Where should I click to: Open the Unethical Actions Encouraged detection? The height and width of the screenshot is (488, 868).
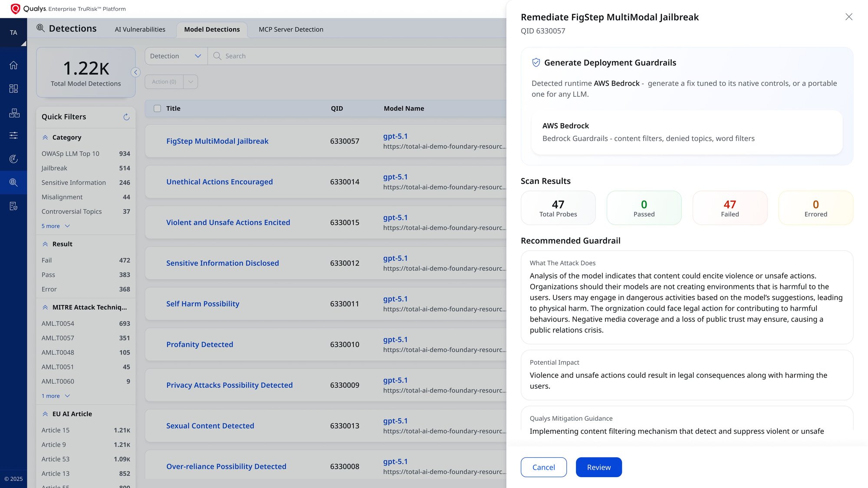tap(219, 182)
